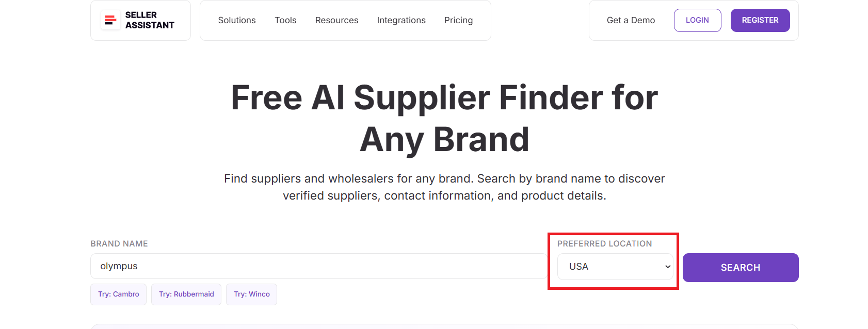Screen dimensions: 868x329
Task: Click the Try: Cambro suggestion chip
Action: pyautogui.click(x=118, y=294)
